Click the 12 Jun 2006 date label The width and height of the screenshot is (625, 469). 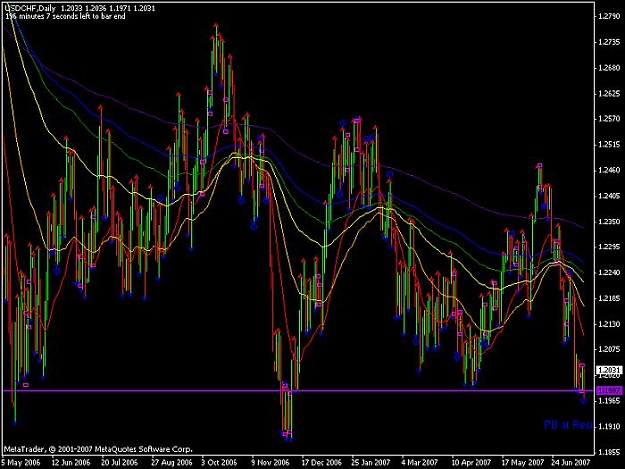pyautogui.click(x=71, y=463)
